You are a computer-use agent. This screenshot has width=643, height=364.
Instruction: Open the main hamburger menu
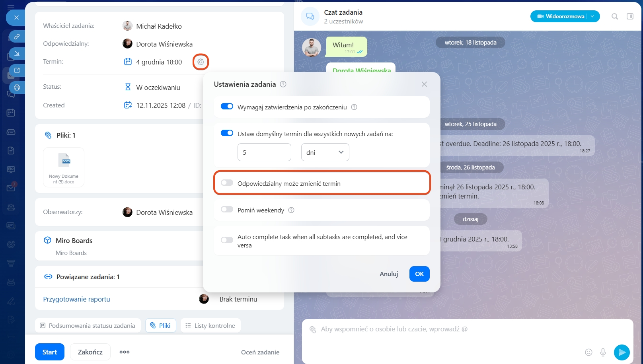11,7
